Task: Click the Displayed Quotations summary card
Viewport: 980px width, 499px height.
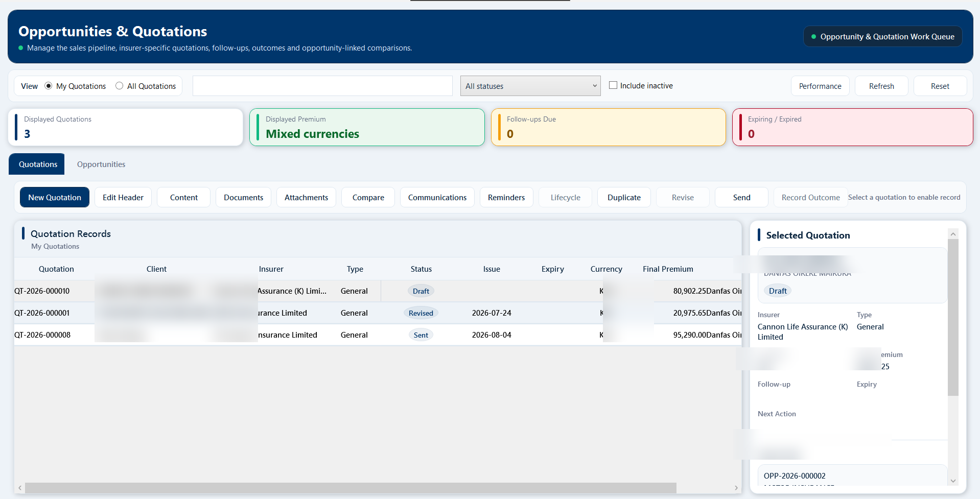Action: point(126,127)
